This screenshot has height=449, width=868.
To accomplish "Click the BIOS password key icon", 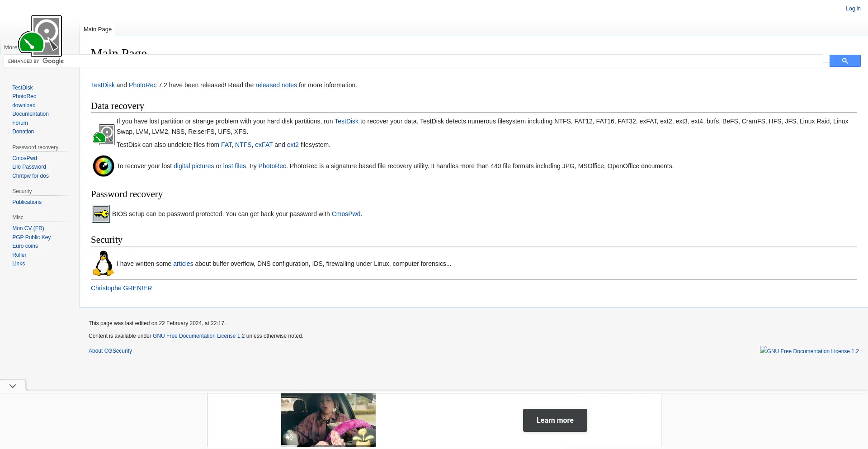I will pos(101,214).
